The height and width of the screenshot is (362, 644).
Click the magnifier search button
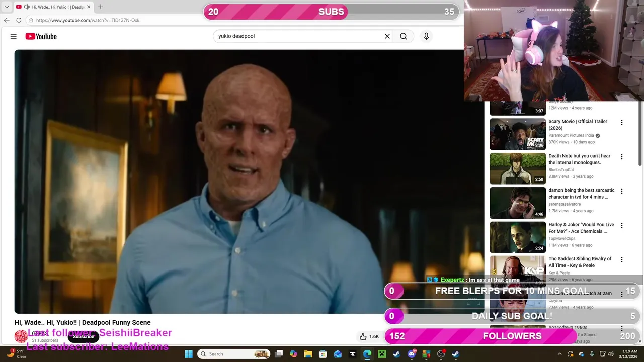pos(404,36)
